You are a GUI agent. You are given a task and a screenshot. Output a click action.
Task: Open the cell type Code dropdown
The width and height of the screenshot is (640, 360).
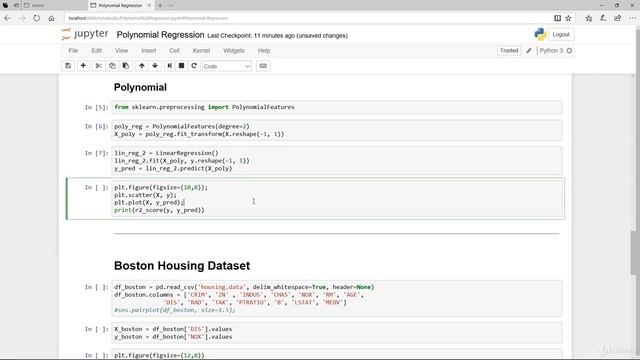pos(227,66)
